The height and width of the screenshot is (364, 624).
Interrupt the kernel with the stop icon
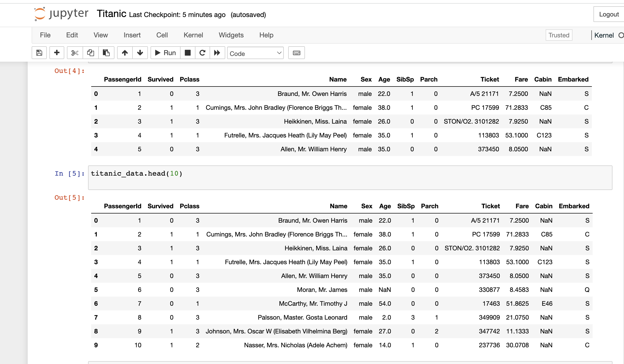tap(188, 53)
